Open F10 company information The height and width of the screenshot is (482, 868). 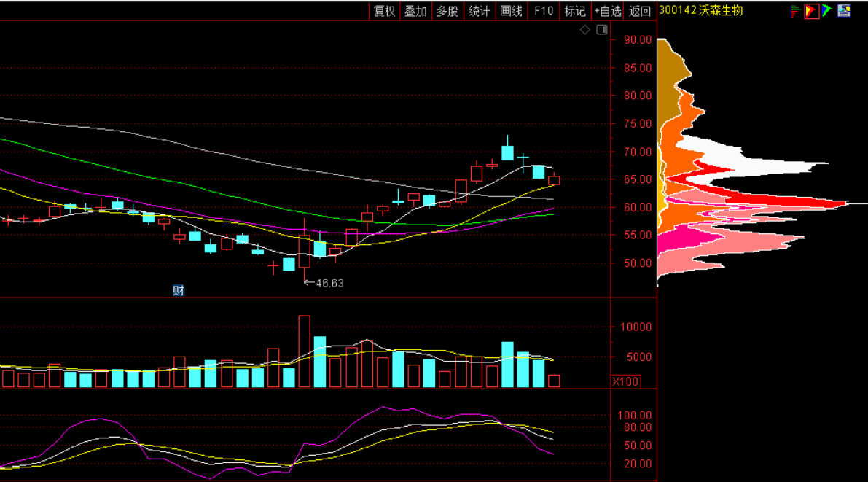(x=544, y=11)
